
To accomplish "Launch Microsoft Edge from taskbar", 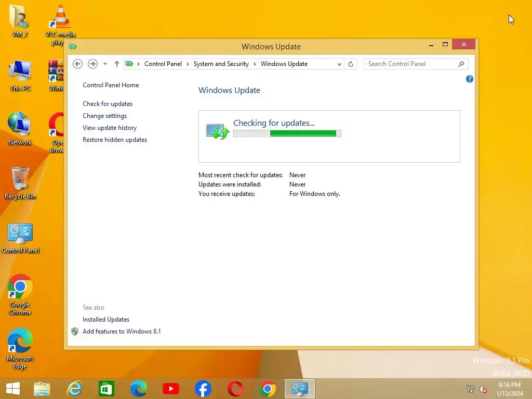I will (139, 389).
